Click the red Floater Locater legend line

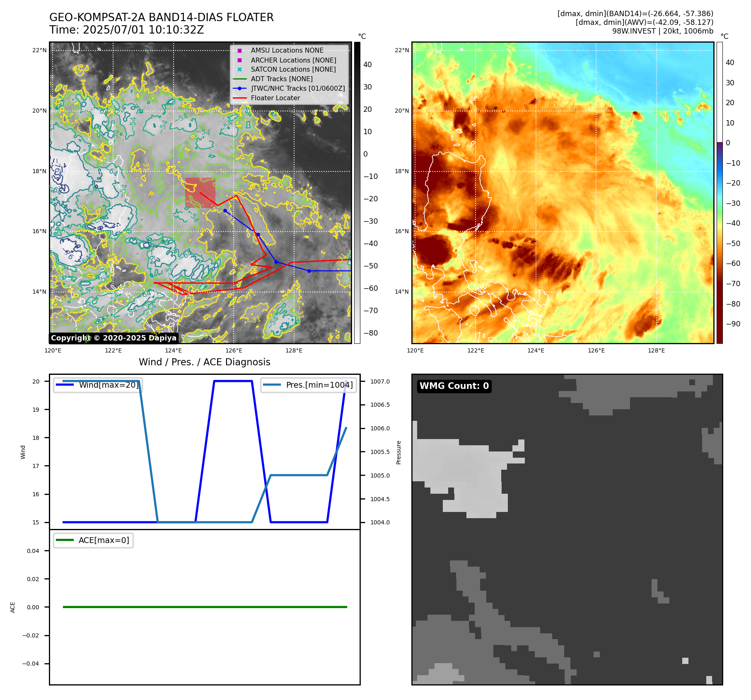[x=239, y=98]
